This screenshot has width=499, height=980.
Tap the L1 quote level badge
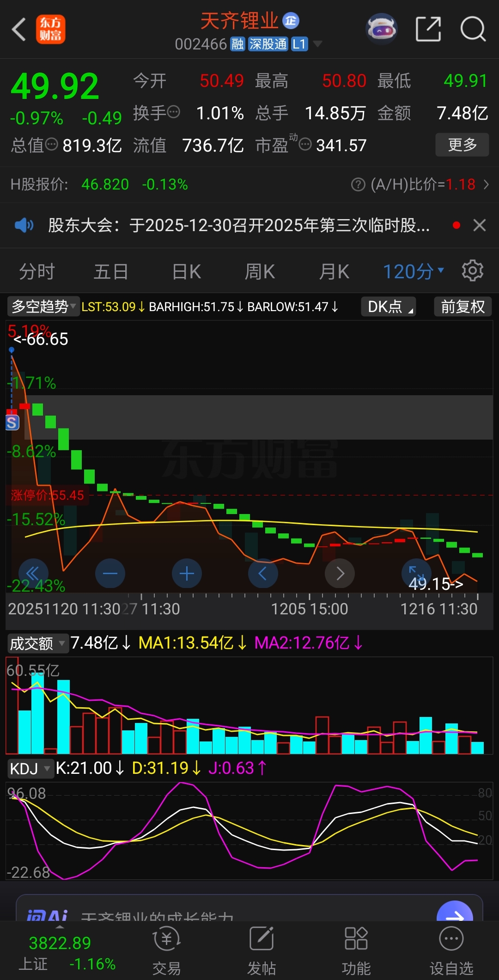tap(299, 44)
